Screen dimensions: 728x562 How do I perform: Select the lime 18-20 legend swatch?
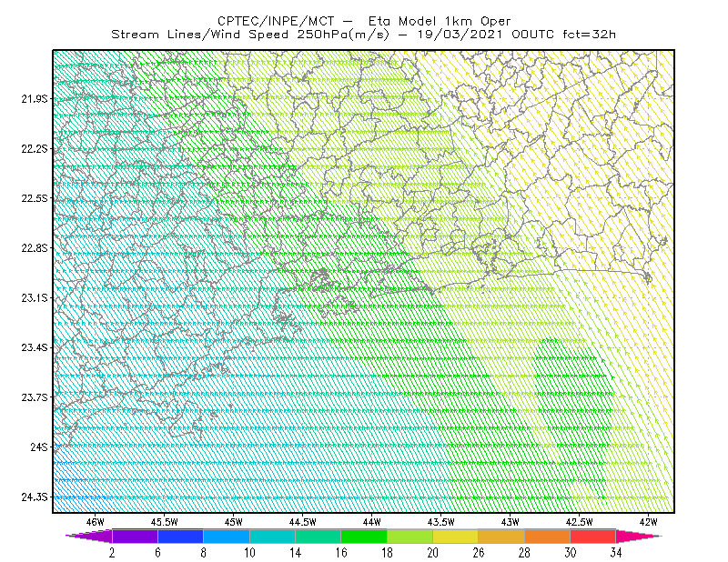tap(410, 536)
